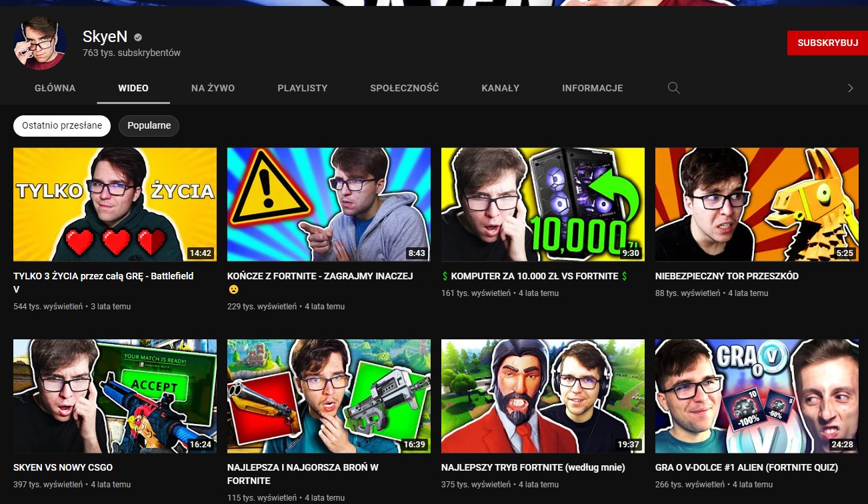Open the KANAŁY tab
This screenshot has height=504, width=868.
point(501,88)
